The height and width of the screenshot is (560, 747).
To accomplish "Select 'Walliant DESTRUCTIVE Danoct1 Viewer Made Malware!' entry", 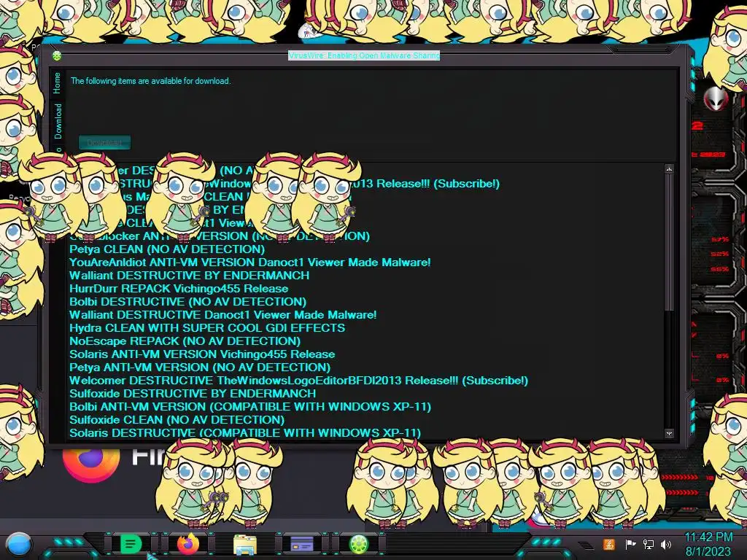I will pyautogui.click(x=223, y=315).
